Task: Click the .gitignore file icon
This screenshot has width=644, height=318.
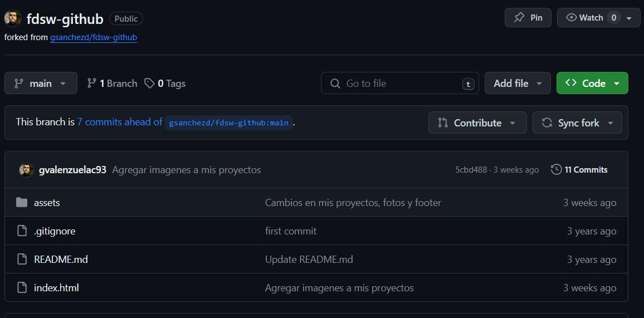Action: point(22,231)
